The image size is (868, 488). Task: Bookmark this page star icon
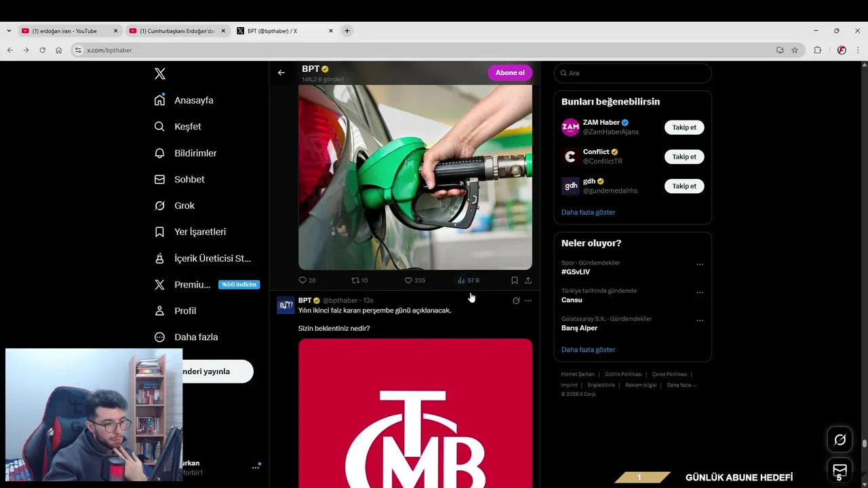click(x=795, y=50)
